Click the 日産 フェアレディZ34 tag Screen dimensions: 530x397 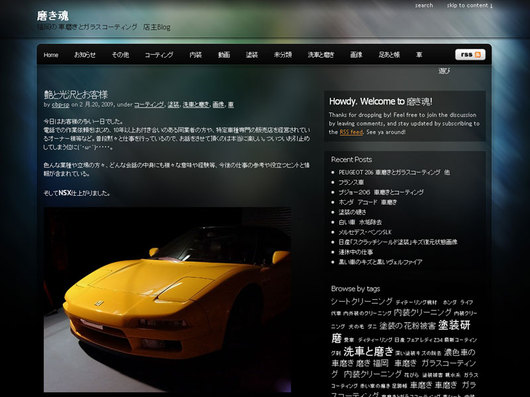418,340
